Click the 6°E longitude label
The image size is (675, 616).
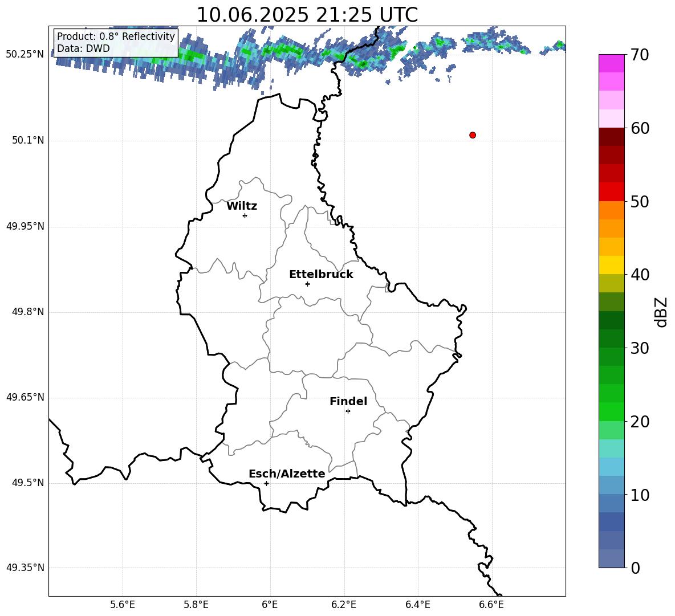(270, 605)
